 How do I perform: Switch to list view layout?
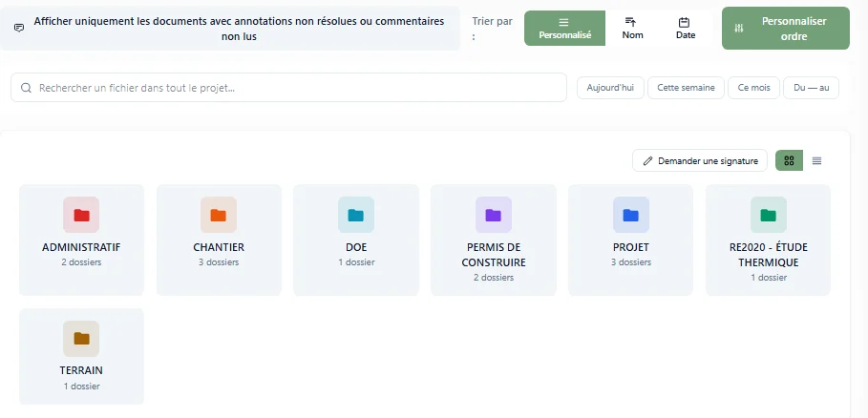click(x=816, y=161)
